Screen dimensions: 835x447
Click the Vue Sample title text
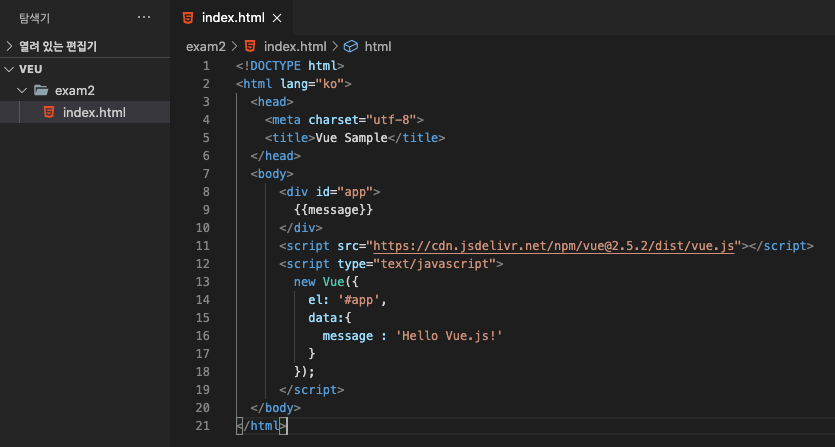(351, 138)
